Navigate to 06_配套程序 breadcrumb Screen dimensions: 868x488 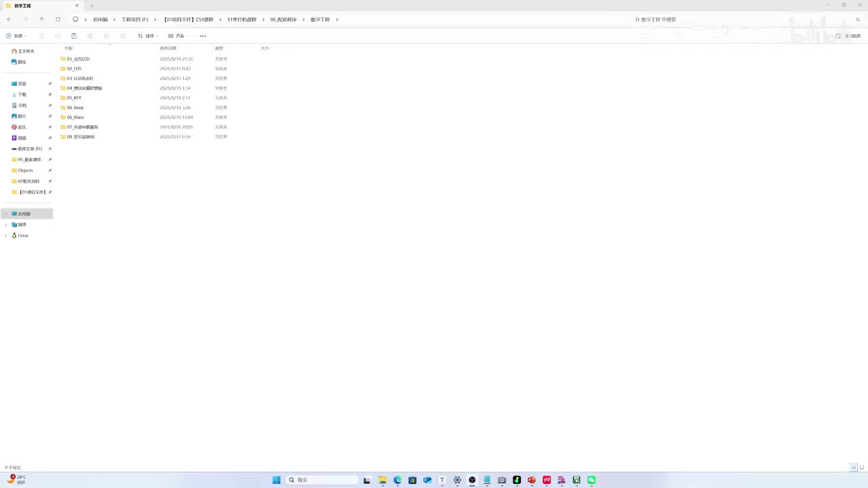(x=283, y=20)
